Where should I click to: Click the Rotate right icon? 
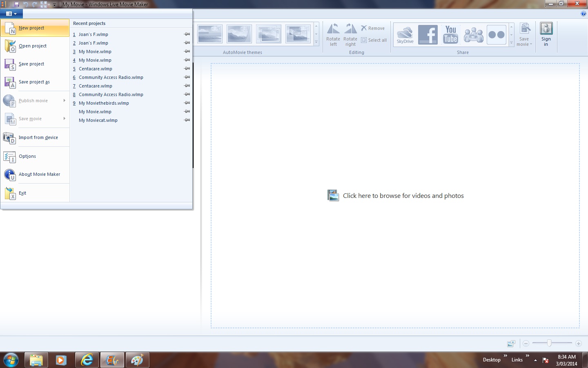pos(350,34)
